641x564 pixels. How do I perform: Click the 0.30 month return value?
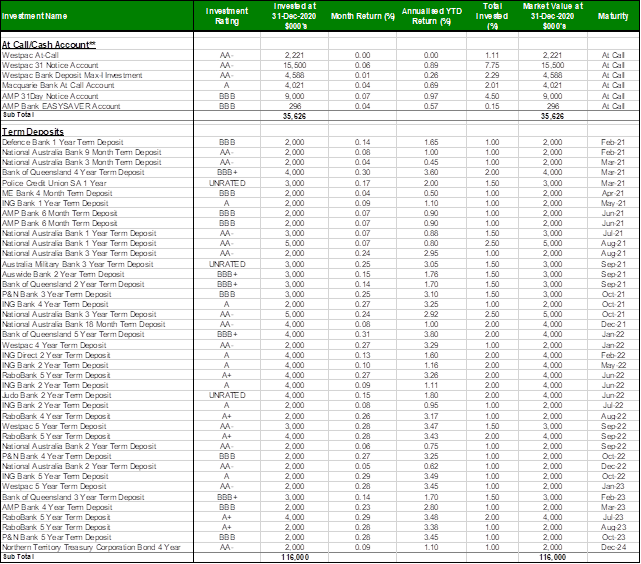coord(363,172)
